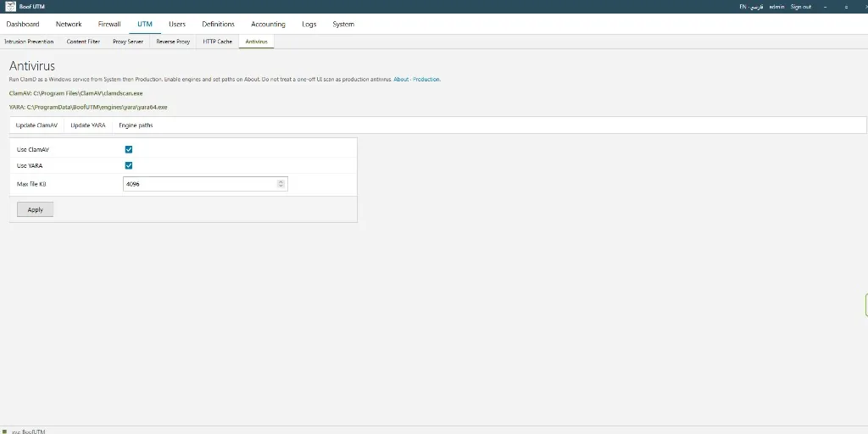This screenshot has height=434, width=868.
Task: Select the Antivirus tab
Action: (x=256, y=42)
